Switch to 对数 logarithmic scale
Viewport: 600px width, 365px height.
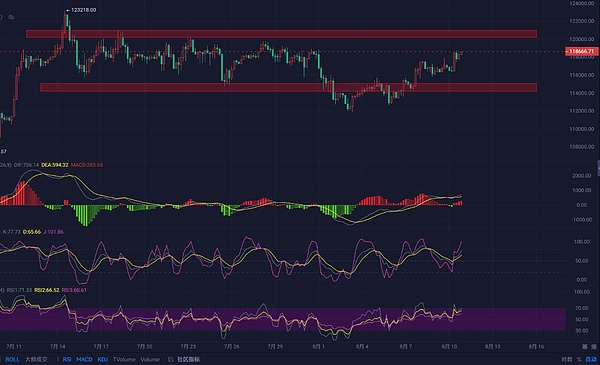click(567, 359)
